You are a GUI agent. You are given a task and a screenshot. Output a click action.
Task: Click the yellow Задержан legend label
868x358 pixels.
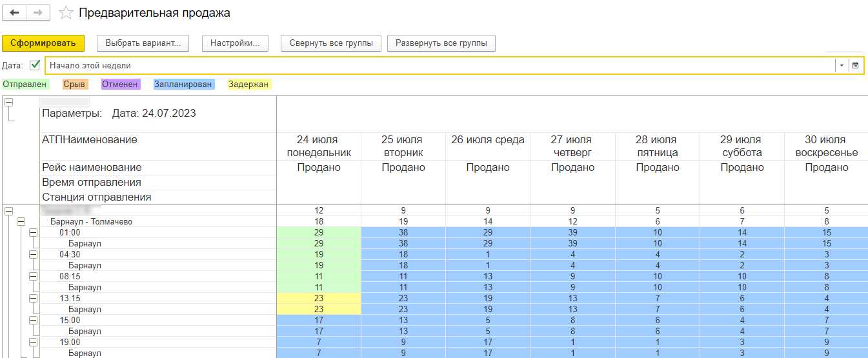[249, 84]
